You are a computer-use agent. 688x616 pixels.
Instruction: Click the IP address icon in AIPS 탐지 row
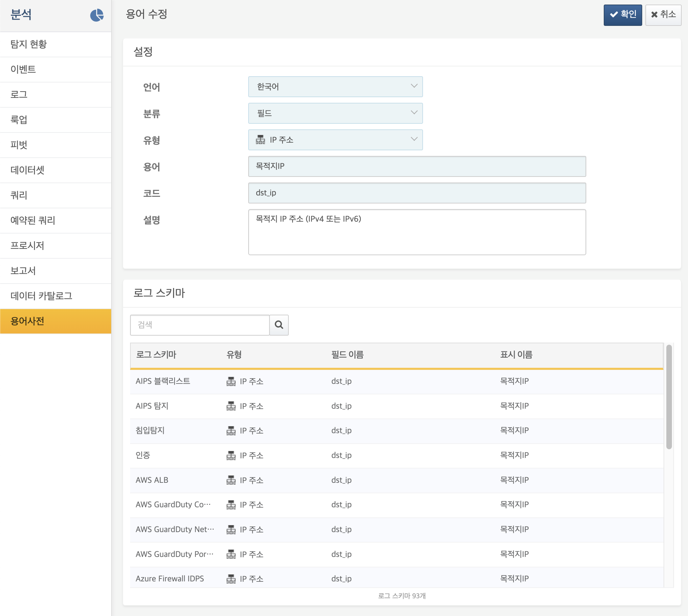(231, 406)
